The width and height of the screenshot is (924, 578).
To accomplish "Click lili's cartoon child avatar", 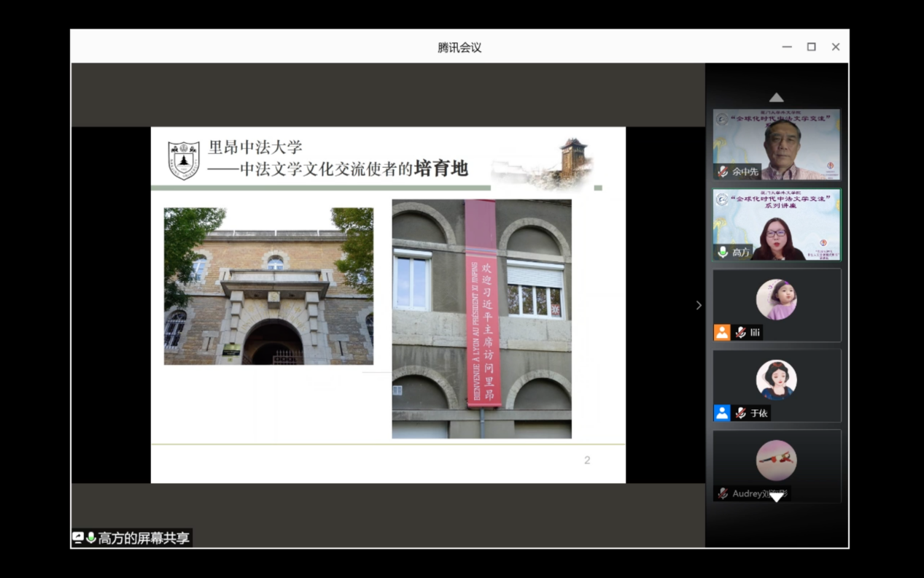I will click(x=776, y=299).
